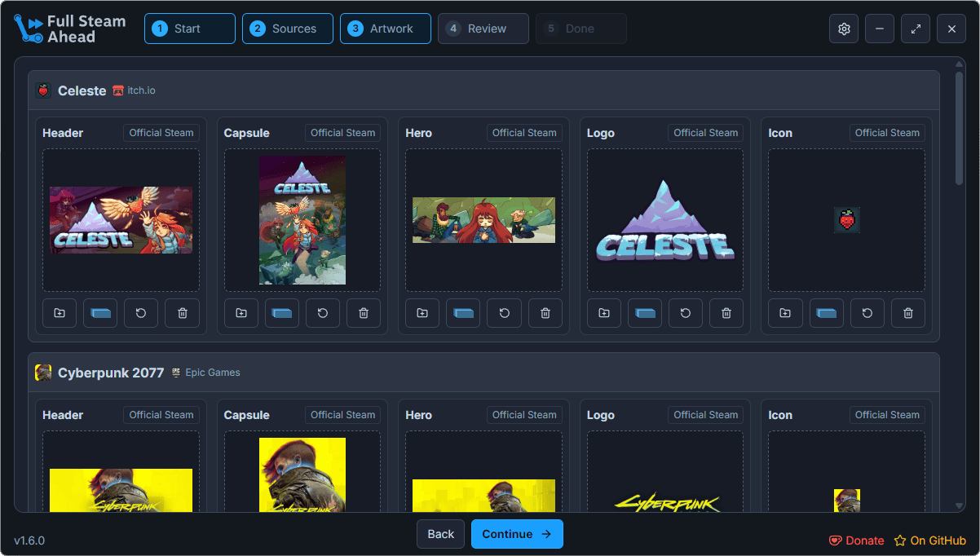Reset the Celeste Capsule artwork
The image size is (980, 556).
[x=323, y=313]
